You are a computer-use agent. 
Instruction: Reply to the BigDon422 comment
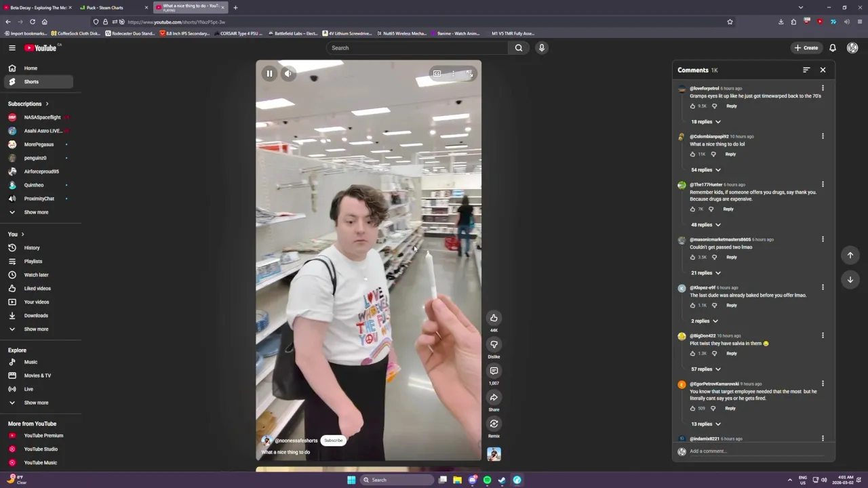tap(731, 353)
